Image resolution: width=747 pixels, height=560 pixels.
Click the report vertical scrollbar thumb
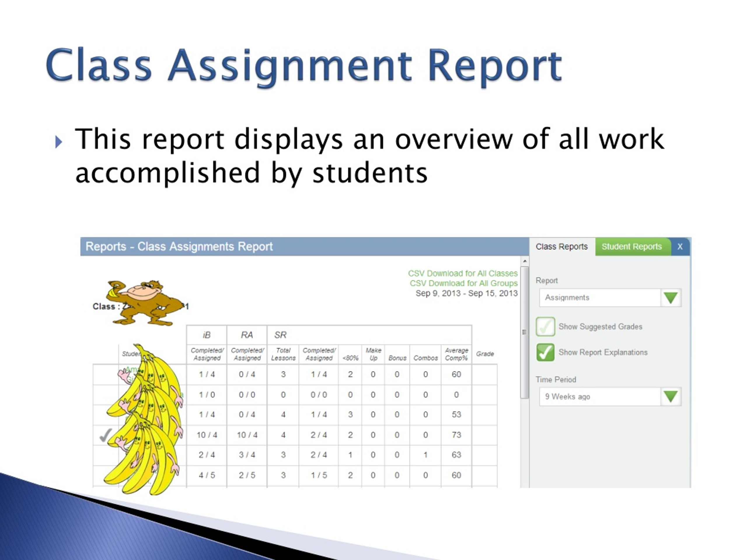click(x=524, y=332)
